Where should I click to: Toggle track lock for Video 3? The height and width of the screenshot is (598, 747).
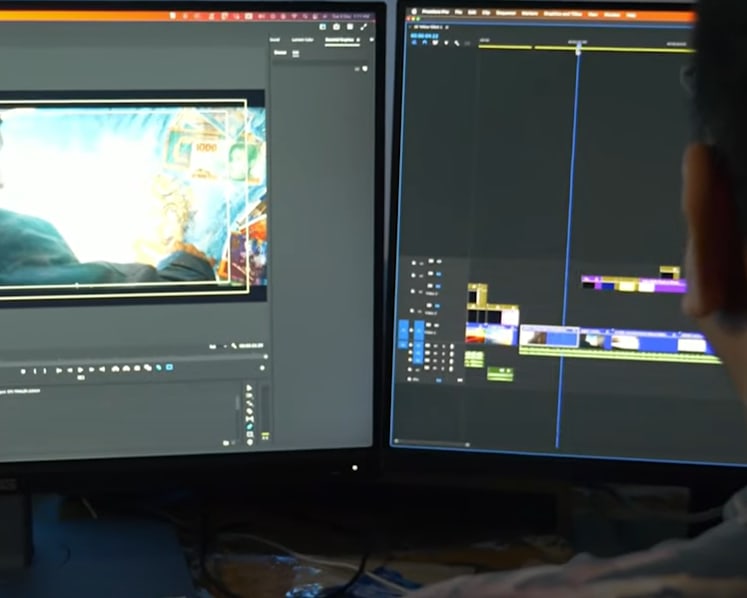(x=414, y=291)
